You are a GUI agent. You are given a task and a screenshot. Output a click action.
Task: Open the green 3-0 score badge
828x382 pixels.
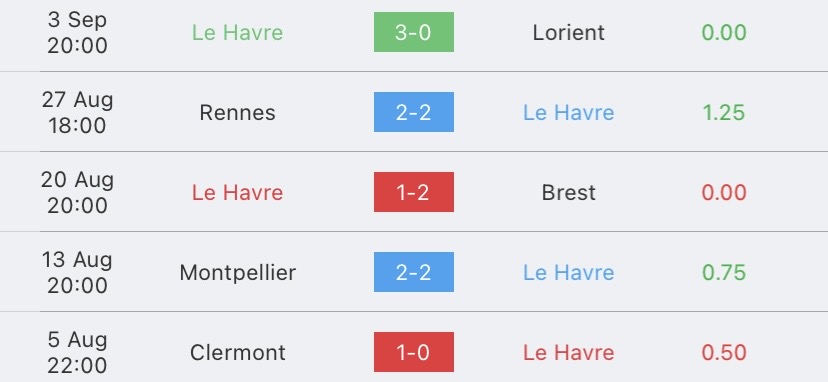point(413,32)
